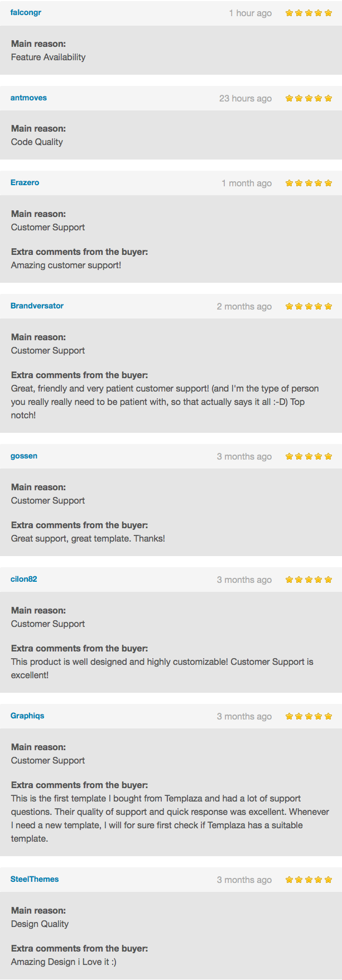Open the Graphiqs profile link
The width and height of the screenshot is (342, 980).
(27, 716)
